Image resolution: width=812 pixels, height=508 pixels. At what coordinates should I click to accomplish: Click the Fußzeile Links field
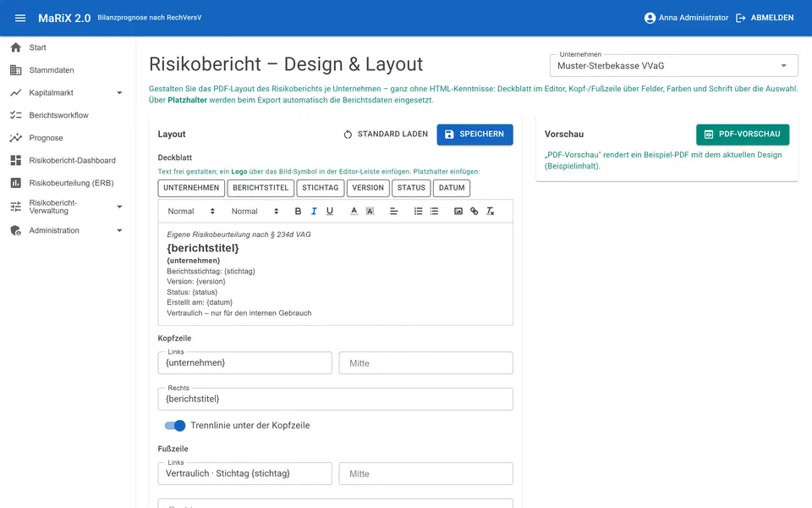(x=245, y=474)
